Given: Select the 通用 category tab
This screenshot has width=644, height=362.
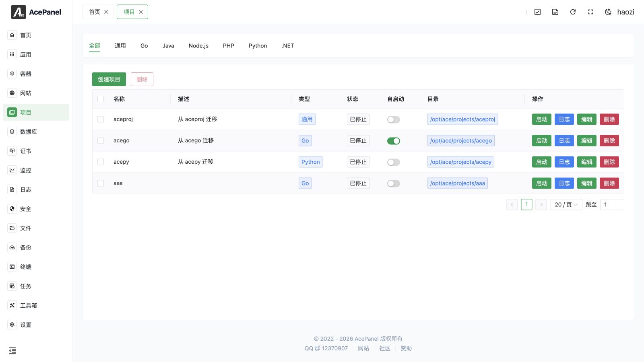Looking at the screenshot, I should [120, 46].
